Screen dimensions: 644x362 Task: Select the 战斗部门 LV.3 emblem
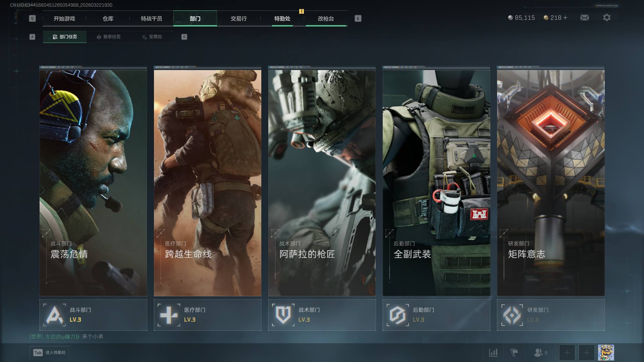click(x=55, y=315)
